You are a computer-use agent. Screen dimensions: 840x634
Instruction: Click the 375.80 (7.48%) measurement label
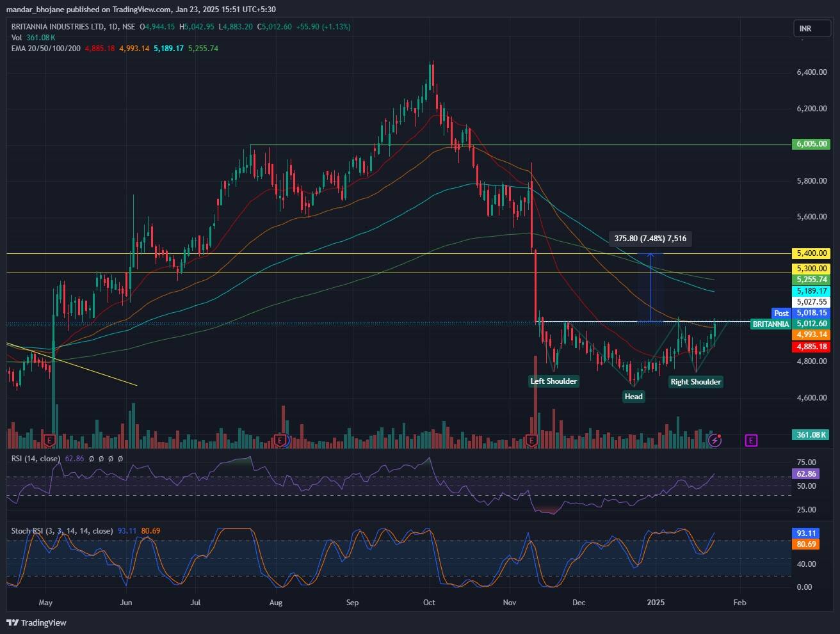click(650, 239)
